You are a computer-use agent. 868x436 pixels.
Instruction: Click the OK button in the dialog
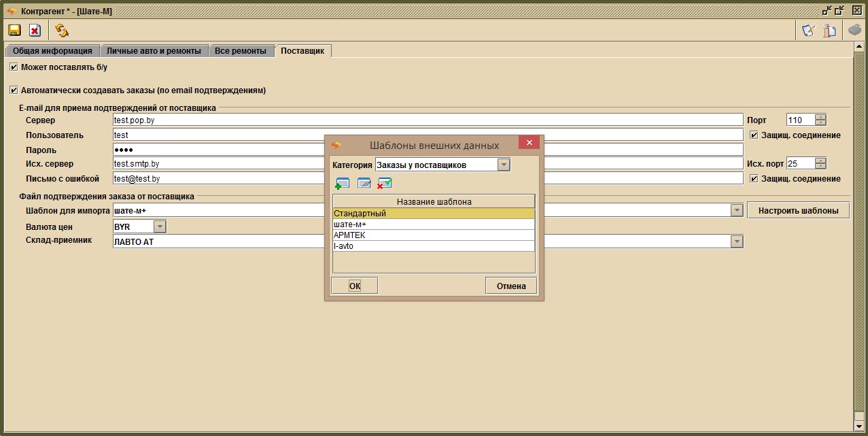click(x=354, y=286)
